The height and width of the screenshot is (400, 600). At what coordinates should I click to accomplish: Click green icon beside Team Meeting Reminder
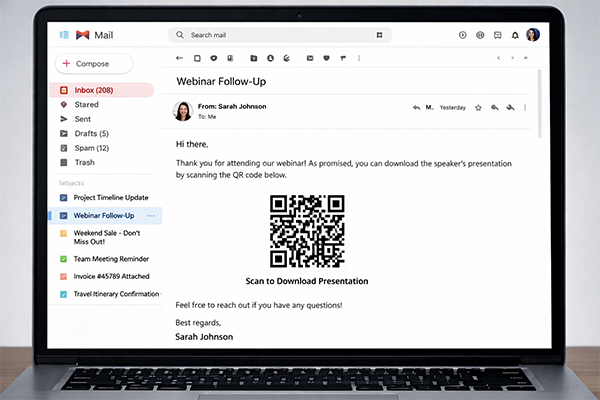pos(64,259)
